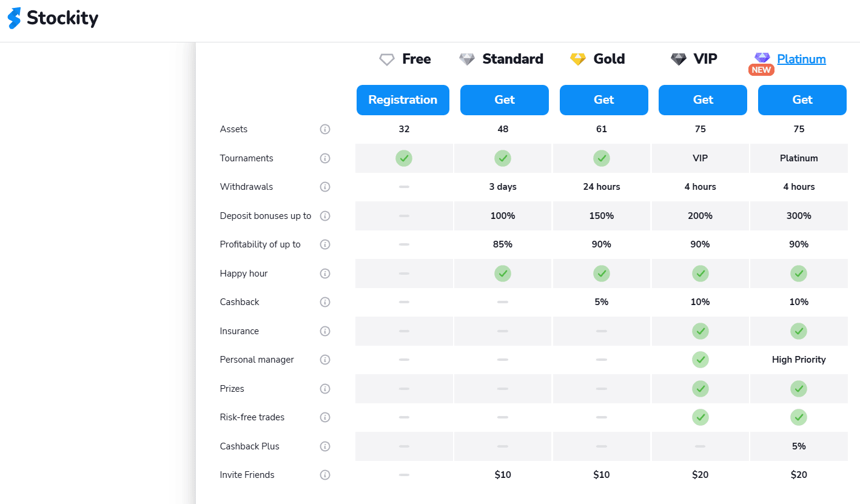Click Tournaments checkmark in Free column
The image size is (860, 504).
point(404,158)
